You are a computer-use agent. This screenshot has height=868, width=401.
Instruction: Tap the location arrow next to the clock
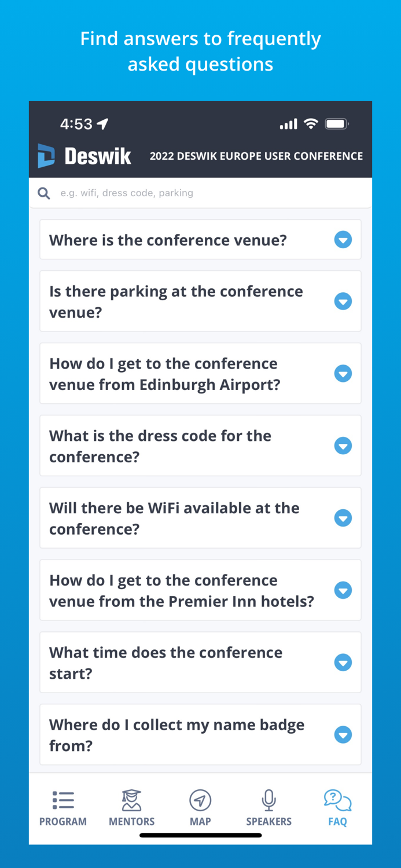[x=103, y=123]
